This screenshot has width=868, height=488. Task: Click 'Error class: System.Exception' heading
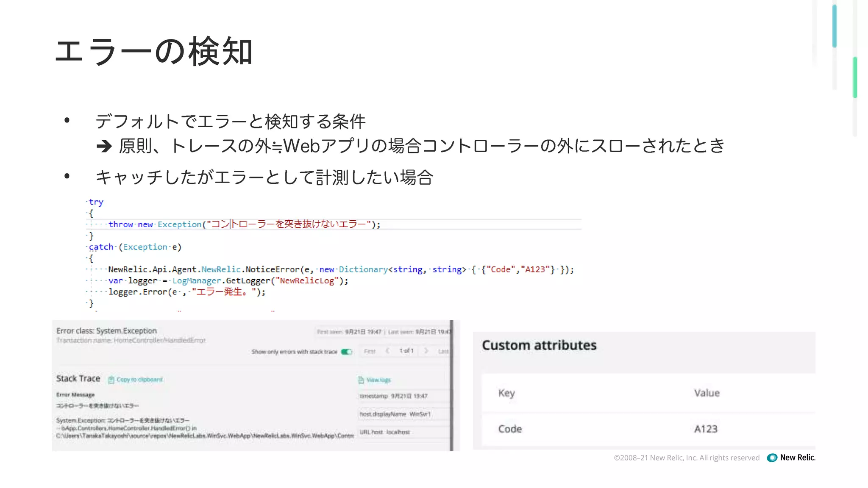pyautogui.click(x=106, y=330)
